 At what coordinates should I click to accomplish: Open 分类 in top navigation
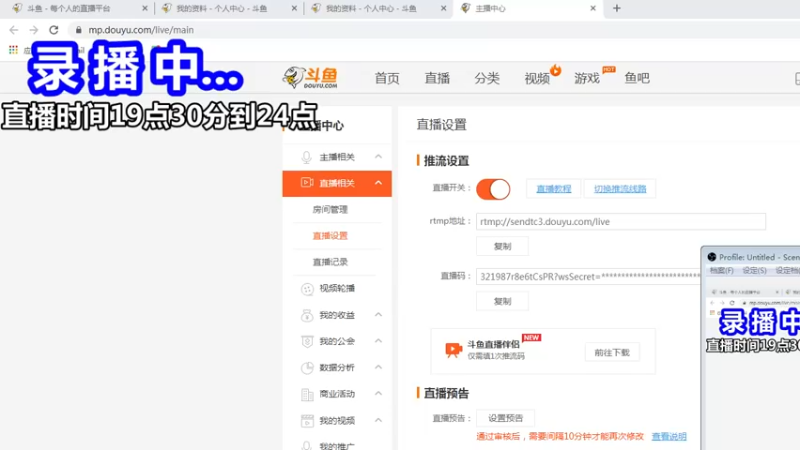point(487,78)
